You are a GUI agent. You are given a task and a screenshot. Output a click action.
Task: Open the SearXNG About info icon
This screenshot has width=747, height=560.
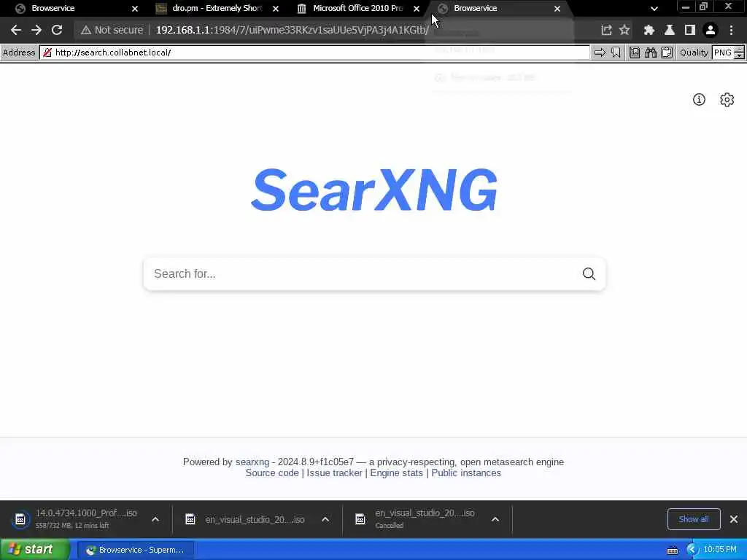pyautogui.click(x=699, y=99)
